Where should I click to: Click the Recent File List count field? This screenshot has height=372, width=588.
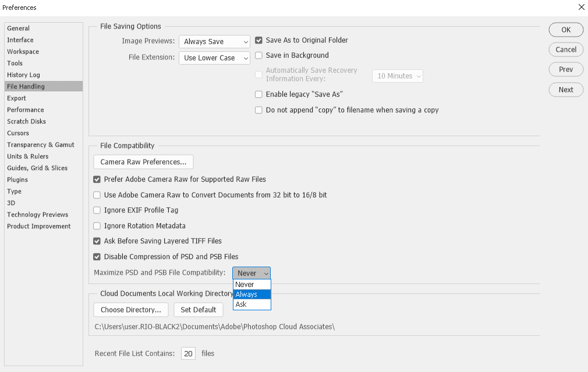click(x=188, y=353)
